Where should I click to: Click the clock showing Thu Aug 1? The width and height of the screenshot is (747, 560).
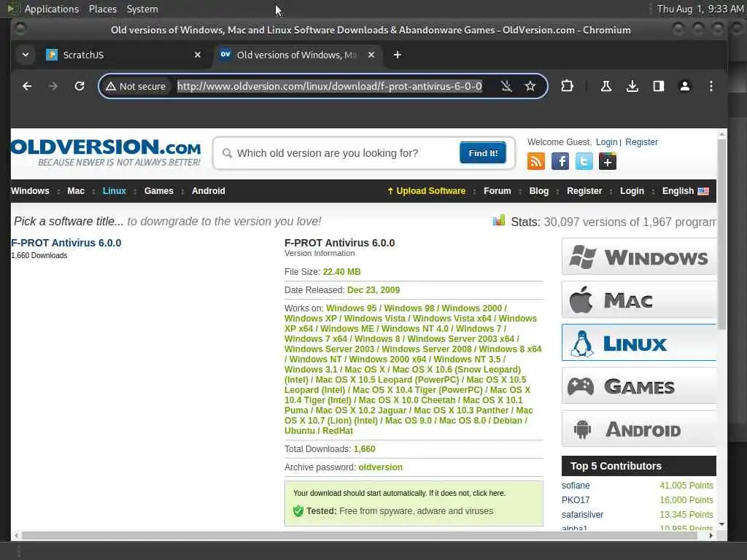700,9
